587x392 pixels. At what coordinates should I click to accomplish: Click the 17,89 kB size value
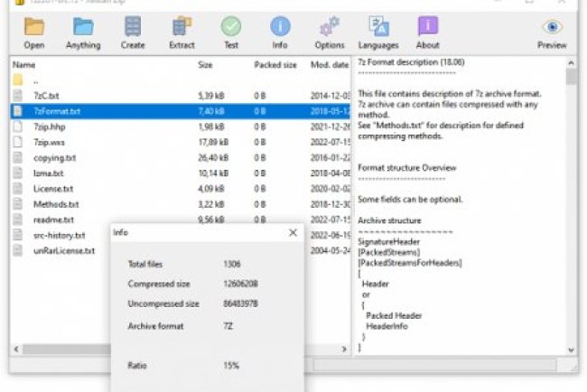tap(213, 143)
